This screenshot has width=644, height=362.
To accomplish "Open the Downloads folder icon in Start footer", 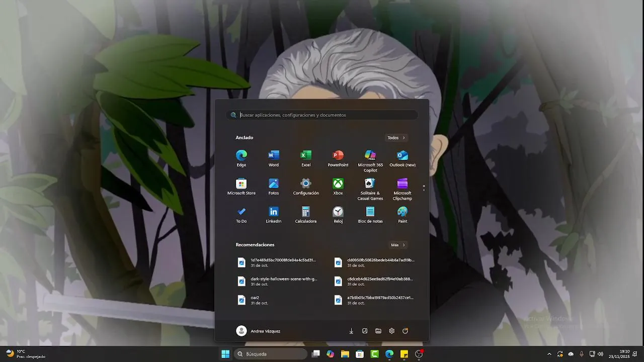I will 351,331.
